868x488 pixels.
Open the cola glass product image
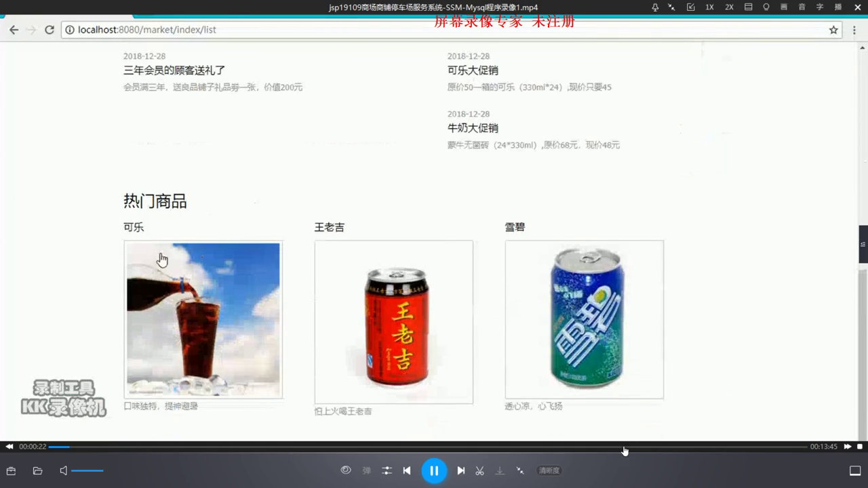click(203, 319)
